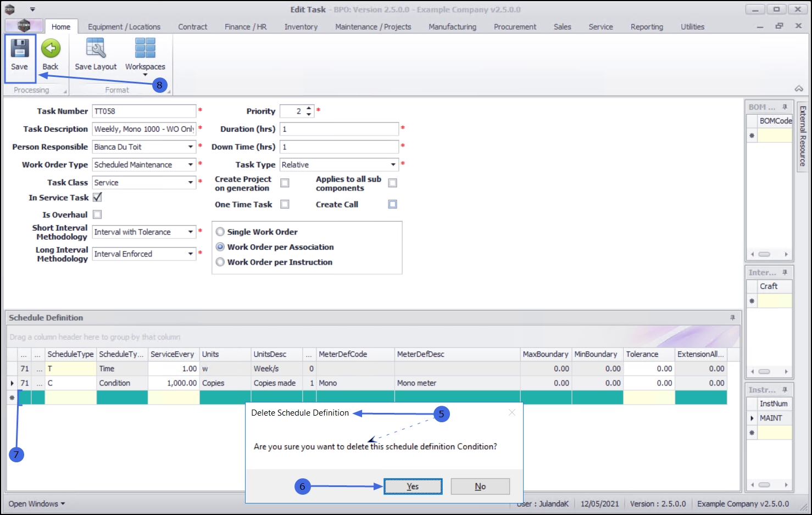Select the 'Mono meter' cell
The width and height of the screenshot is (812, 515).
(457, 383)
